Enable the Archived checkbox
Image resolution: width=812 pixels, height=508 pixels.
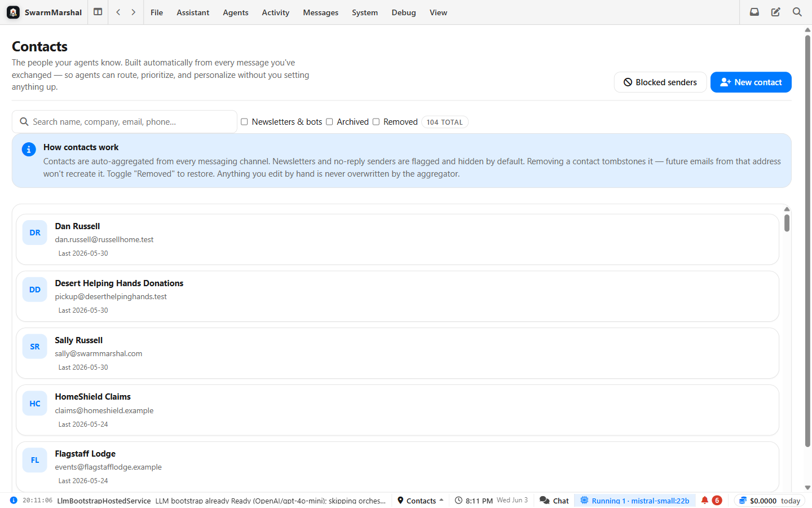pyautogui.click(x=329, y=122)
